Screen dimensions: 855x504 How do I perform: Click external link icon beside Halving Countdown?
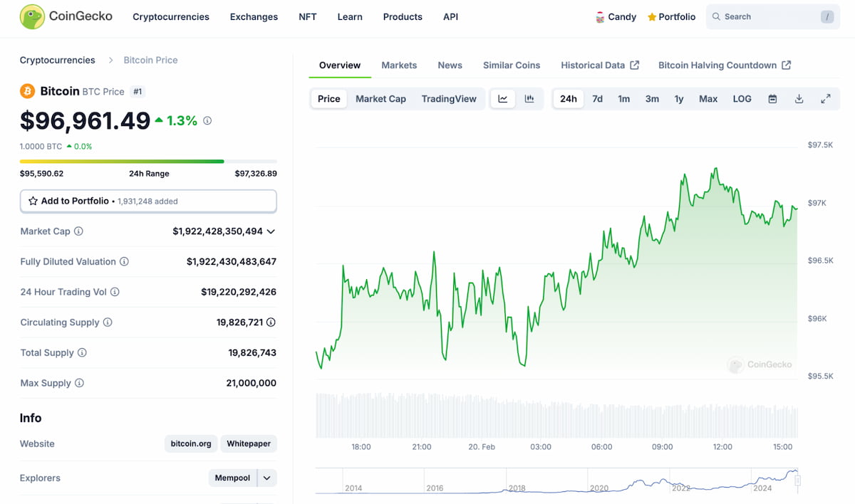pyautogui.click(x=786, y=65)
